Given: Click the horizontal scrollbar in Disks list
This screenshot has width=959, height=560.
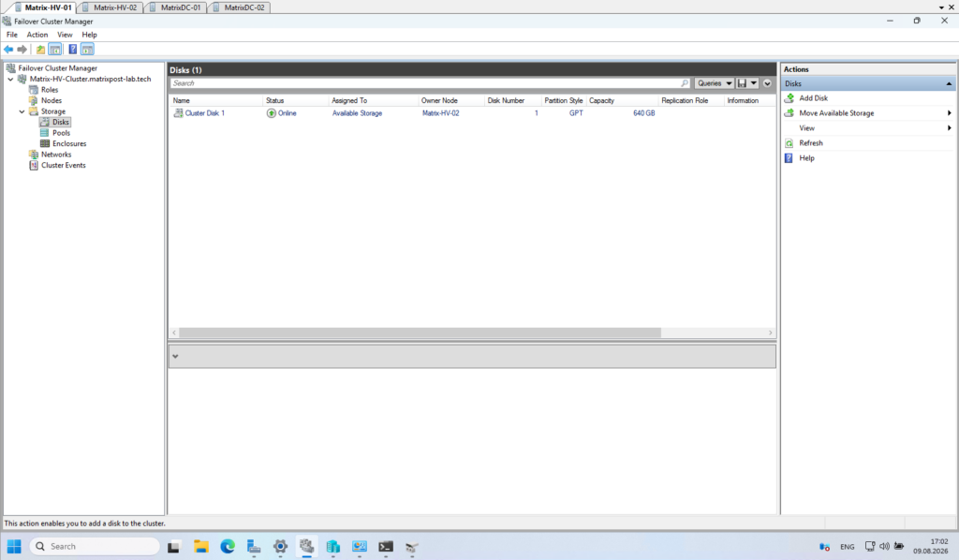Looking at the screenshot, I should tap(420, 332).
